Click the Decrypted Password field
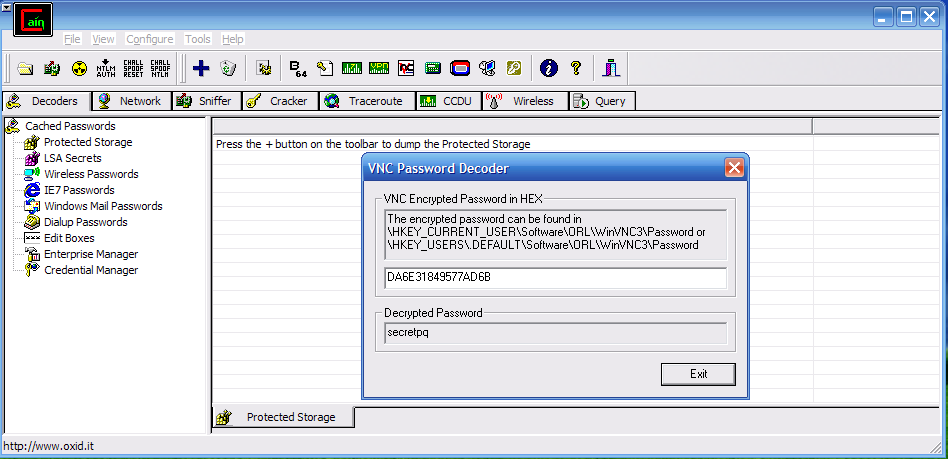Screen dimensions: 948x459 [x=555, y=333]
